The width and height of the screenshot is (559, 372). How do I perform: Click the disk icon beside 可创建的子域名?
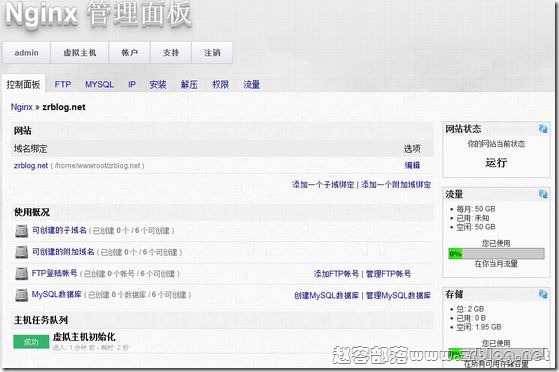click(21, 231)
